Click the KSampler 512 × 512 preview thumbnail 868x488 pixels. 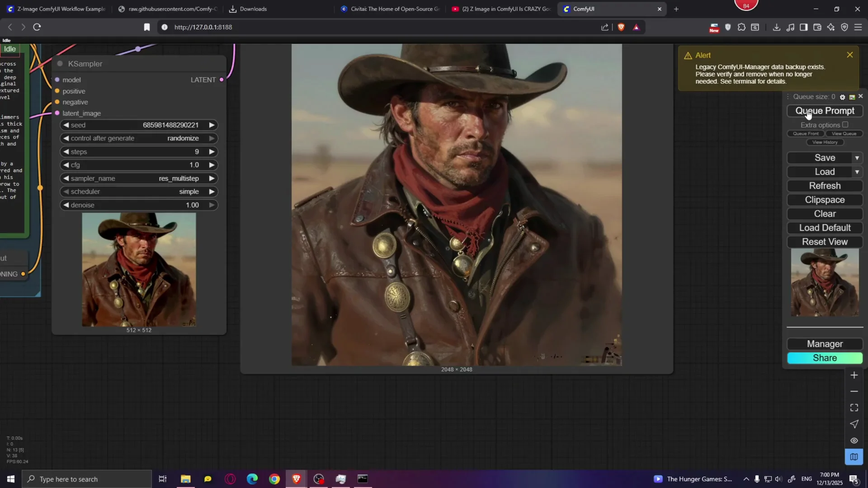click(x=139, y=270)
